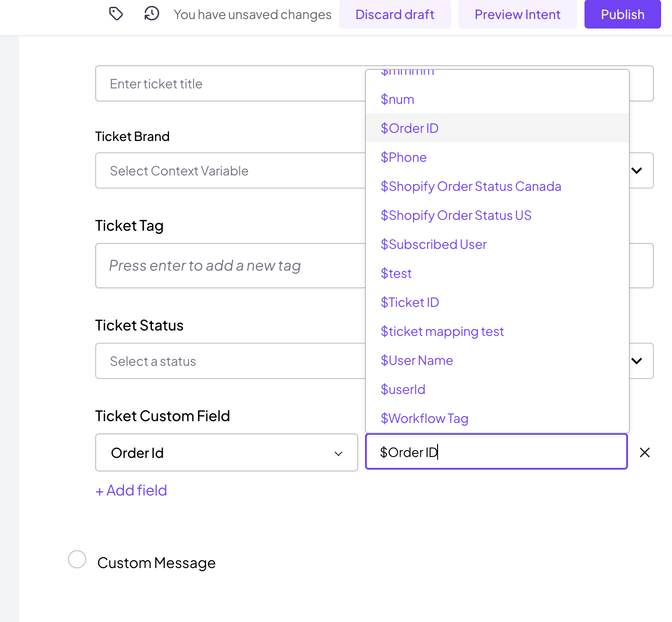Pick $Subscribed User variable

tap(497, 244)
